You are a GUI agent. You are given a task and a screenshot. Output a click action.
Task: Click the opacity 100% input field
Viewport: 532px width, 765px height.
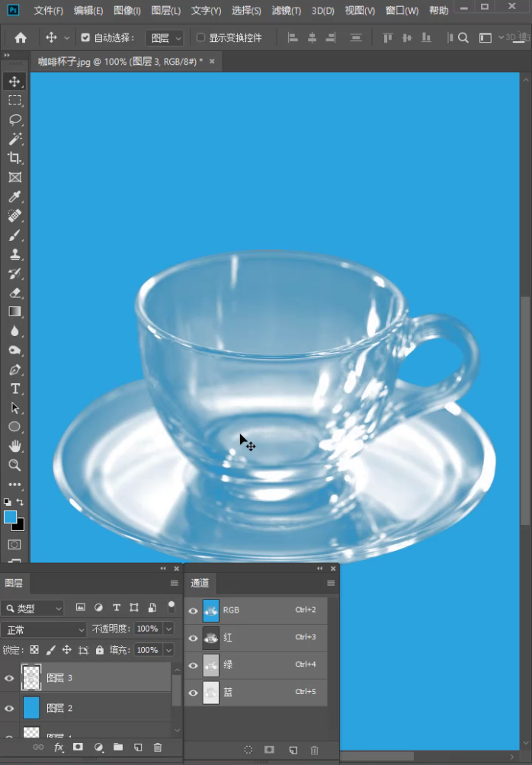point(147,629)
